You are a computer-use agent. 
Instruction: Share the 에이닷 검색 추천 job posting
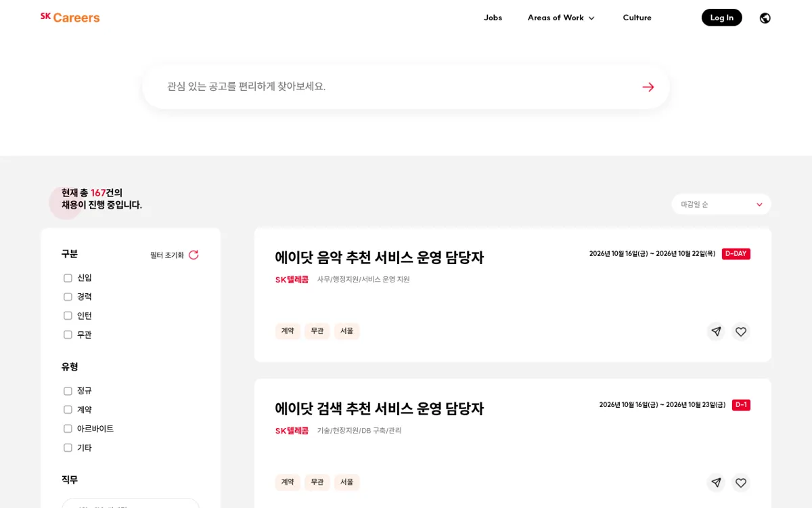click(x=716, y=482)
